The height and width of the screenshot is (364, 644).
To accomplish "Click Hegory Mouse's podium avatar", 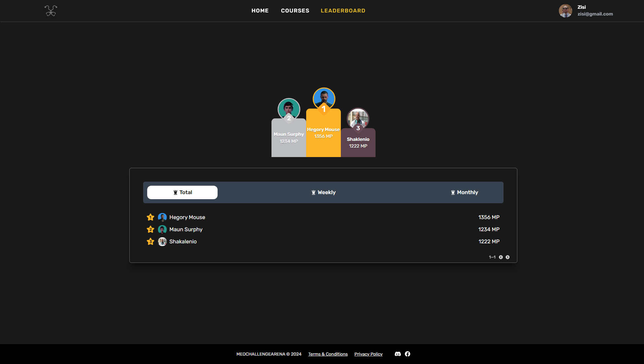I will click(x=324, y=99).
